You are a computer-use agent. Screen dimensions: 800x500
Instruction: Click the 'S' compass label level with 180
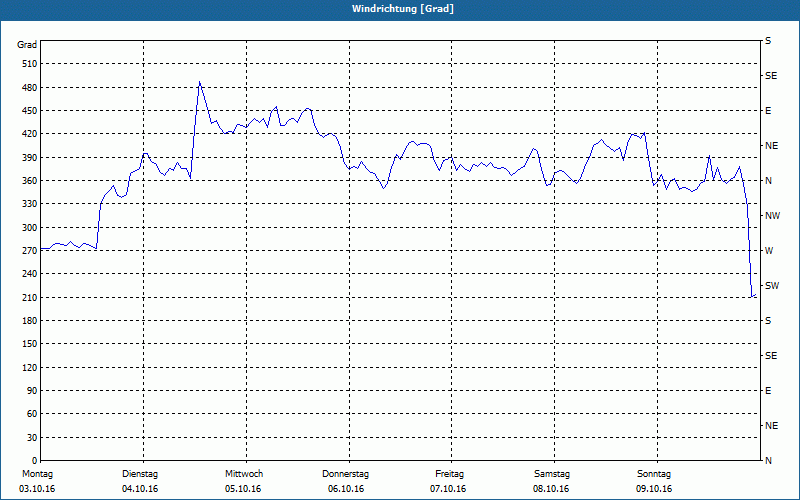768,321
